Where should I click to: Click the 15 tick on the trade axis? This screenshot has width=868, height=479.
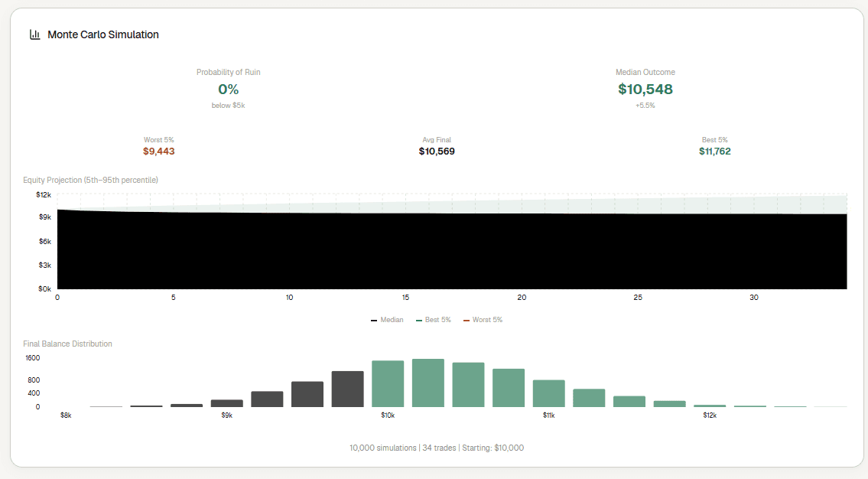coord(406,298)
